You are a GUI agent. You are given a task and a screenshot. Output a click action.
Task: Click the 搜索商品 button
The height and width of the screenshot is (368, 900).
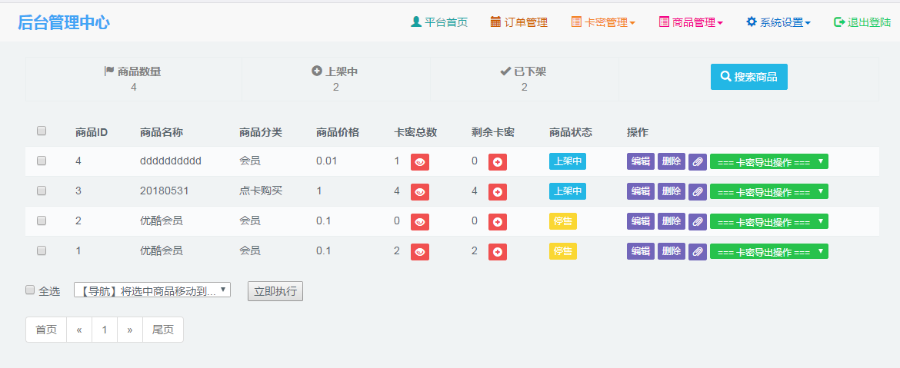(x=749, y=77)
